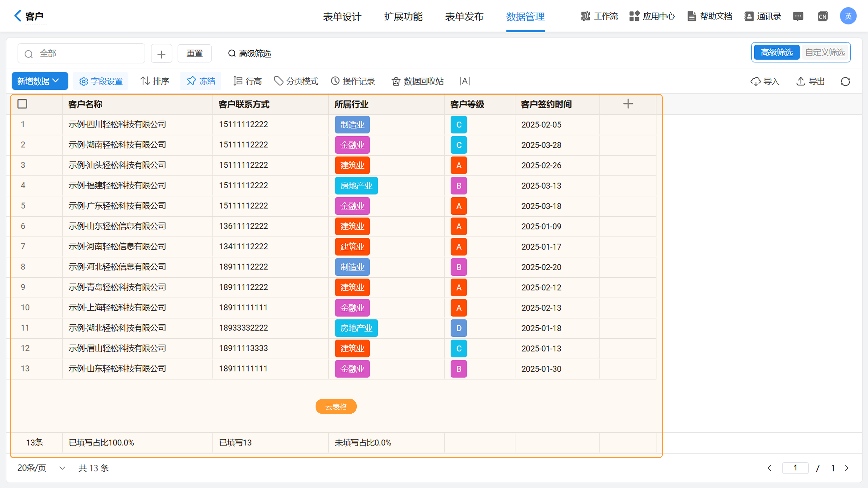
Task: Open the chat message bubble icon
Action: [797, 16]
